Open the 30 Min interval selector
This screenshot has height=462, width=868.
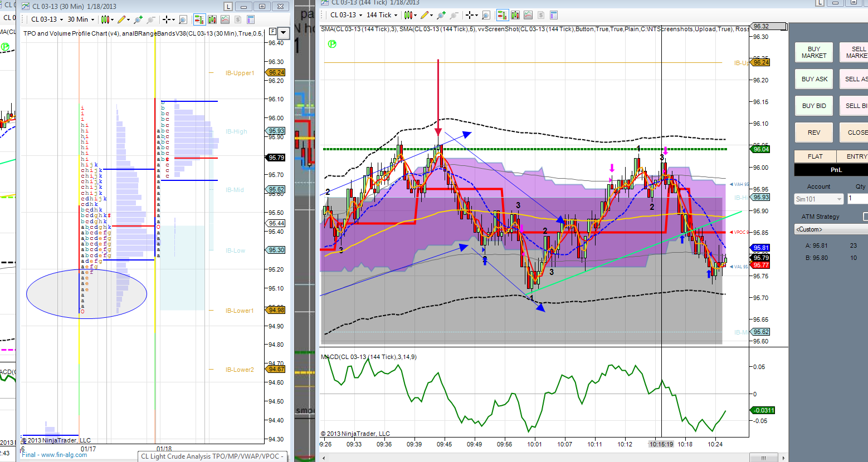(x=81, y=19)
